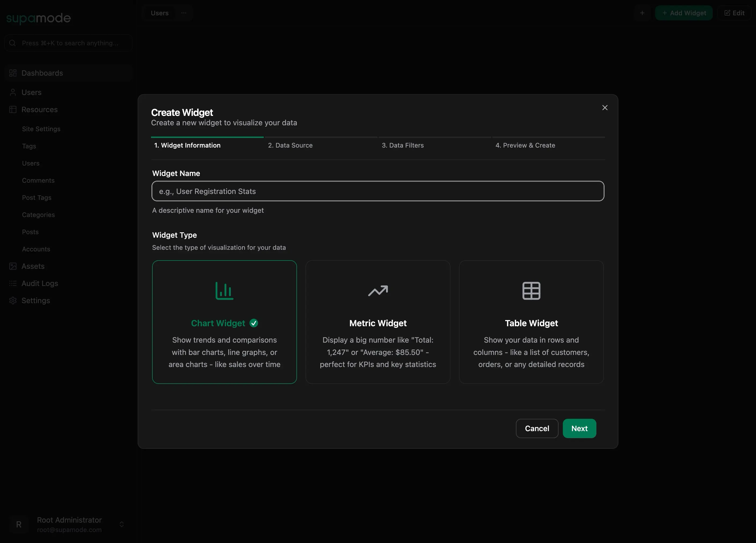756x543 pixels.
Task: Cancel the Create Widget dialog
Action: (537, 428)
